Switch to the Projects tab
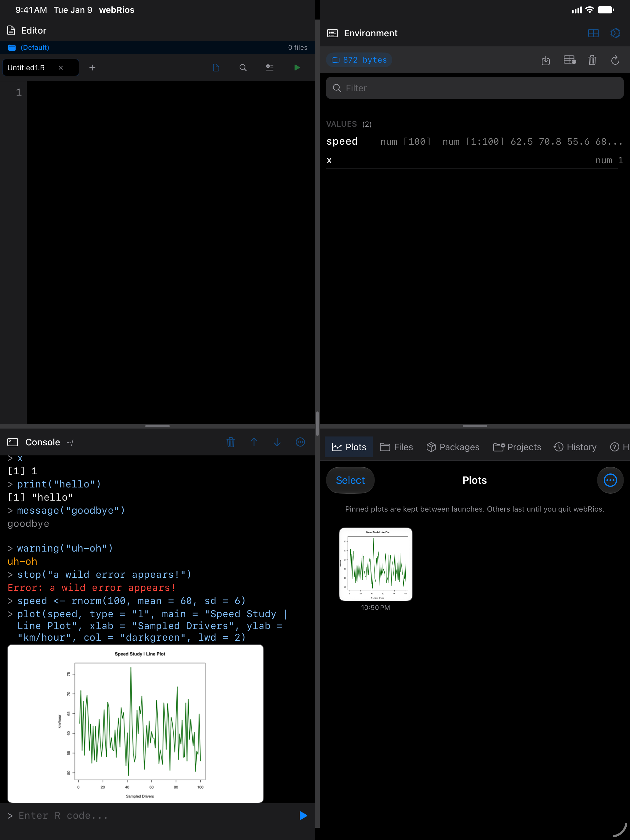The width and height of the screenshot is (630, 840). [x=517, y=447]
